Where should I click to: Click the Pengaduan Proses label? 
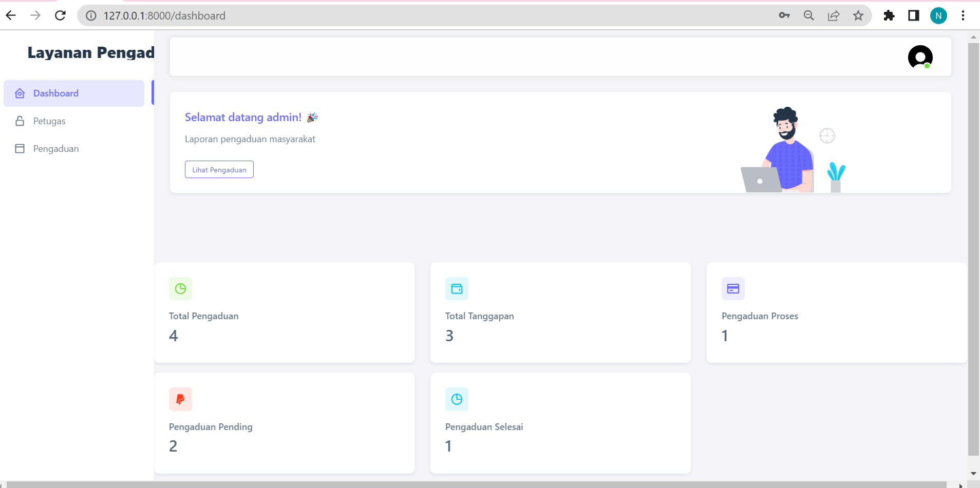[760, 316]
